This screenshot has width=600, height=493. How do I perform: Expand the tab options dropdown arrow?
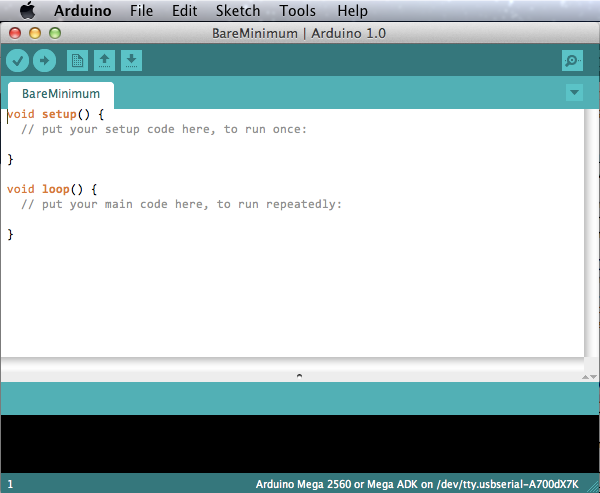(574, 93)
